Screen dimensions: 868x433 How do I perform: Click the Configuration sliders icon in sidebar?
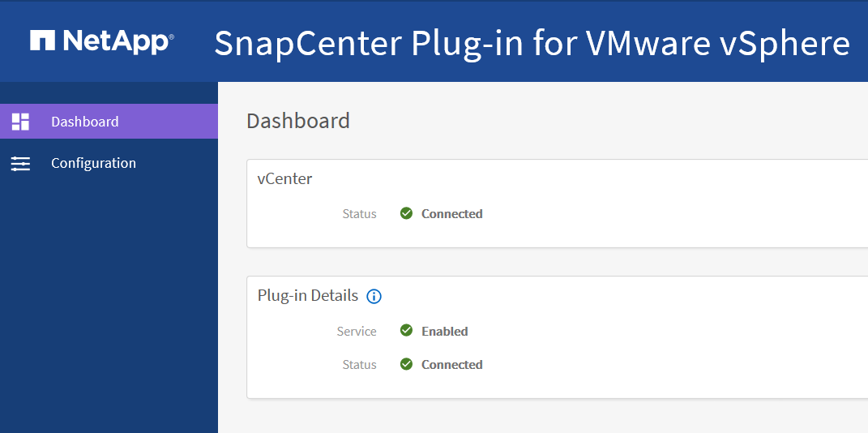[20, 164]
